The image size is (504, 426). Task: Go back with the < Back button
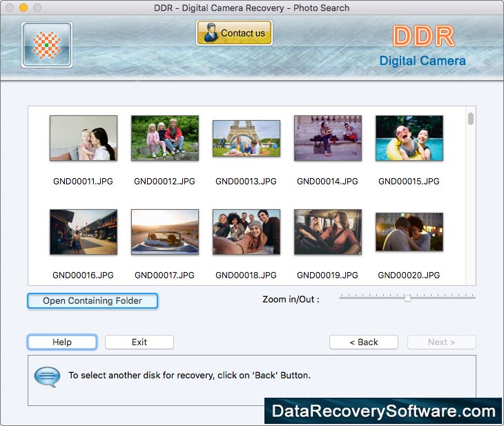pos(364,342)
